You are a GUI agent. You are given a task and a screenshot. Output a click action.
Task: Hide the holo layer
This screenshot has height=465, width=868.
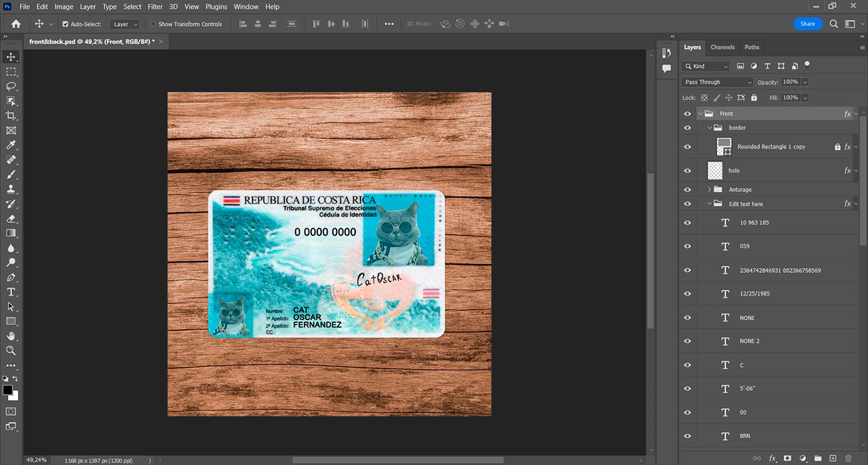coord(688,171)
